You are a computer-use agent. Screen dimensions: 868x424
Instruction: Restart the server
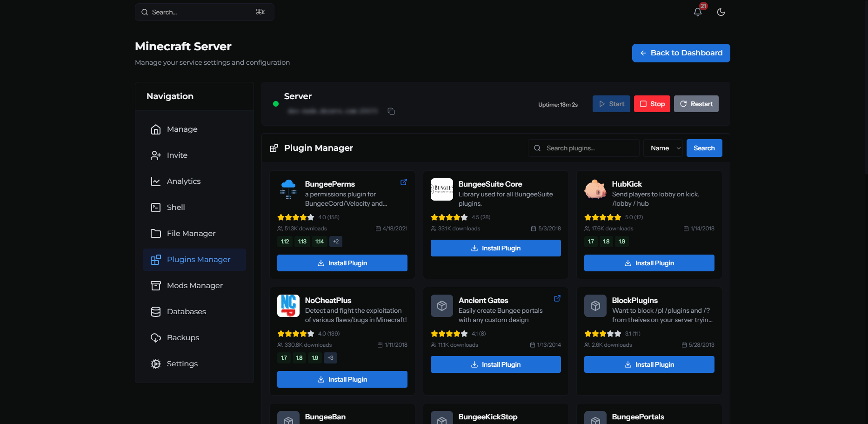click(696, 104)
